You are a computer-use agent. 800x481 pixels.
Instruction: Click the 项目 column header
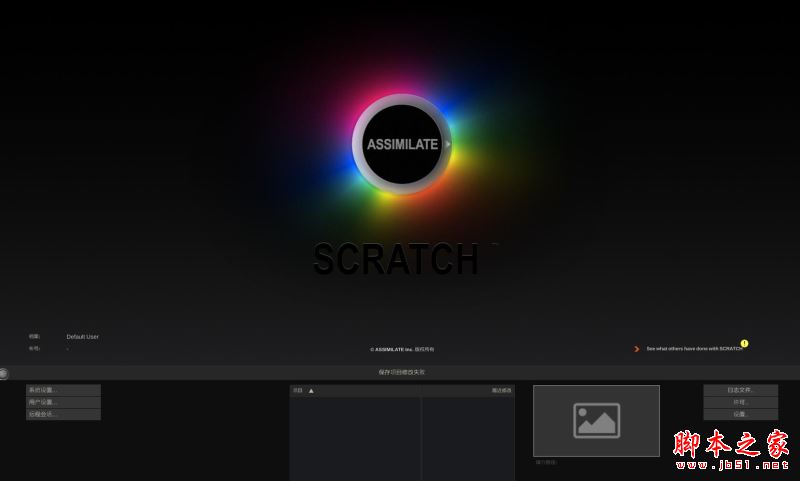point(298,391)
